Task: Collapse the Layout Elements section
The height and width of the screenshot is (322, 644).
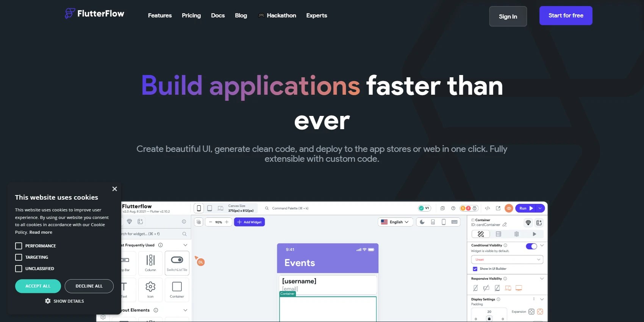Action: coord(185,310)
